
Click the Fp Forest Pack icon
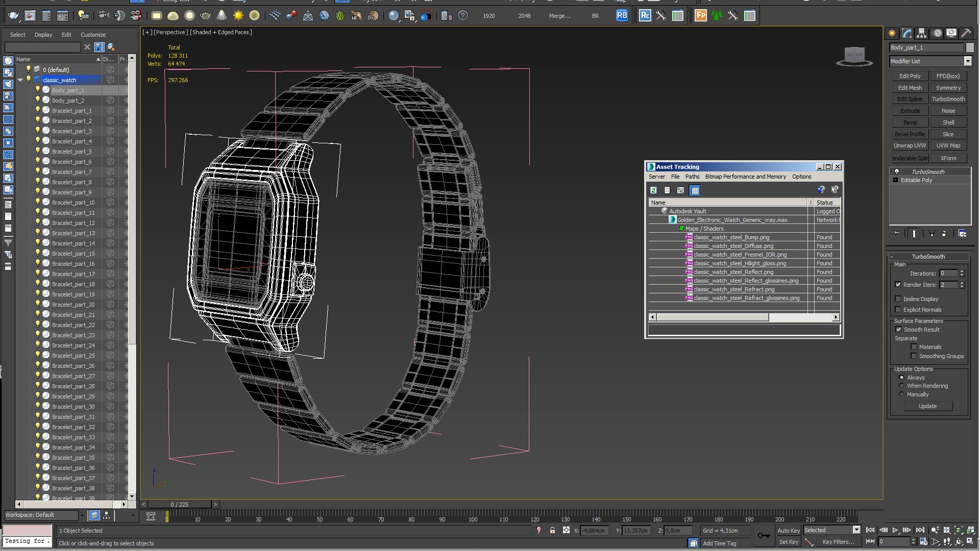tap(701, 16)
